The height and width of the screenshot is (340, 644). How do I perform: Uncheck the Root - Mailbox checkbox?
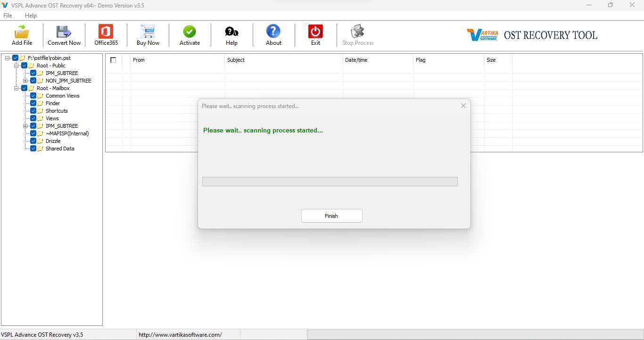24,88
